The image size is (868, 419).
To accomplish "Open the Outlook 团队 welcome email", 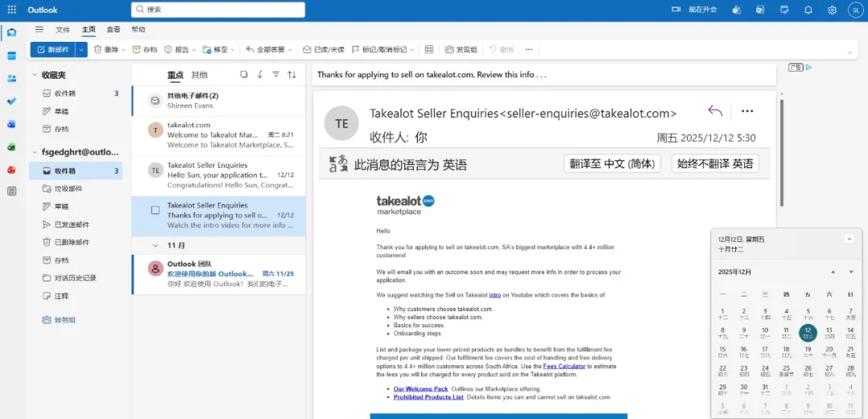I will click(219, 274).
